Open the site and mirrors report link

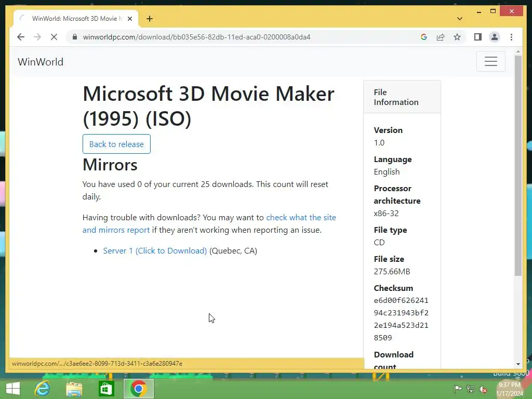209,223
